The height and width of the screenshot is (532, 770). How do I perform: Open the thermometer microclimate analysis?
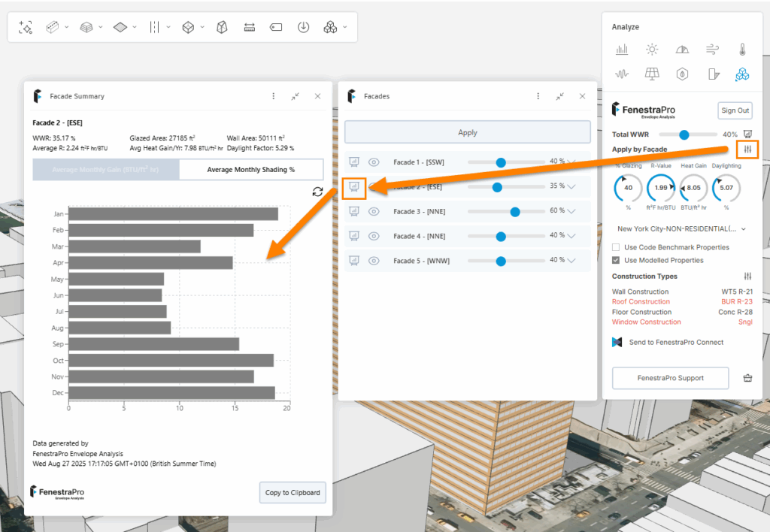(742, 49)
